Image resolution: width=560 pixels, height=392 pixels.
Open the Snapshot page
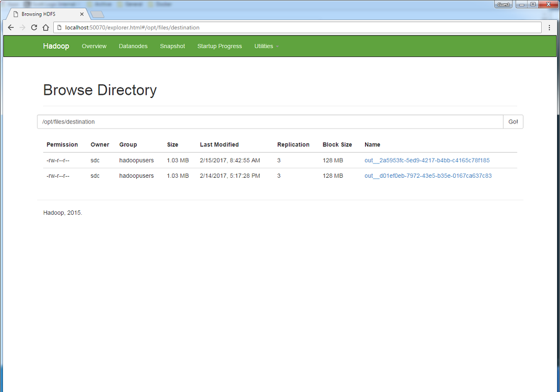172,47
